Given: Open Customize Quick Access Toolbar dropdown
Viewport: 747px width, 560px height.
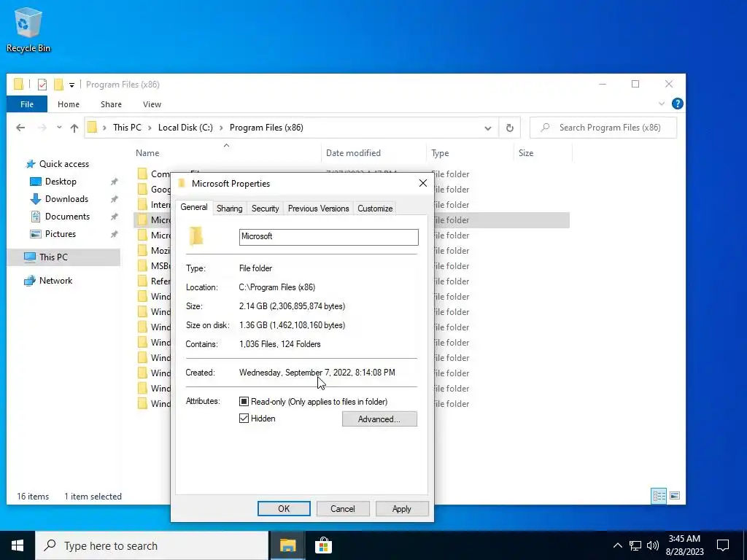Looking at the screenshot, I should pyautogui.click(x=71, y=85).
